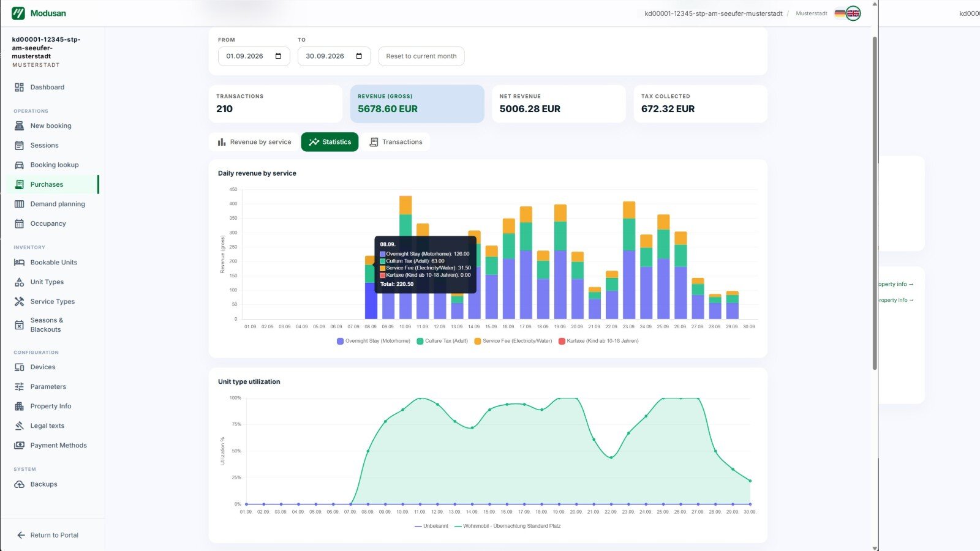The image size is (980, 551).
Task: Click Bookable Units bed icon
Action: click(x=19, y=262)
